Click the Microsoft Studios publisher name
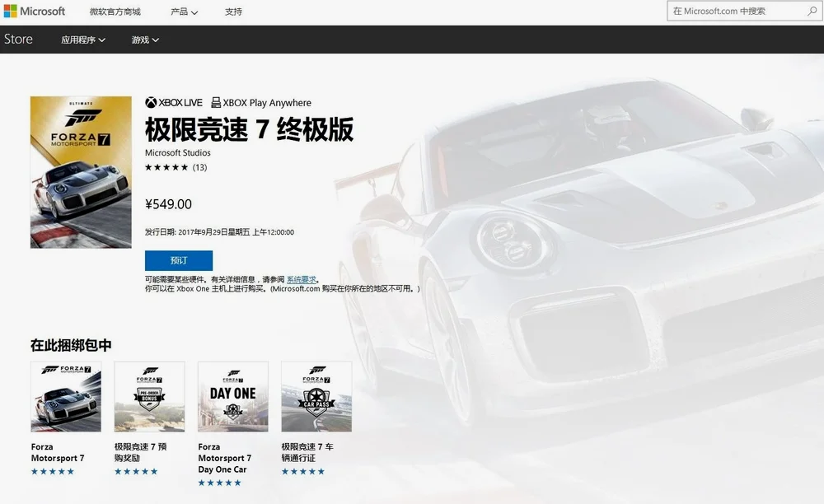Viewport: 824px width, 504px height. [178, 153]
